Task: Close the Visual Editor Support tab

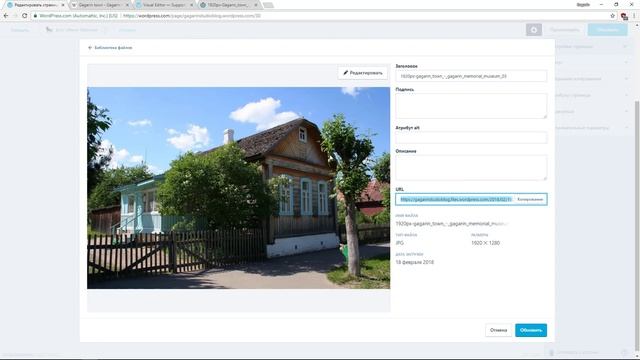Action: [192, 5]
